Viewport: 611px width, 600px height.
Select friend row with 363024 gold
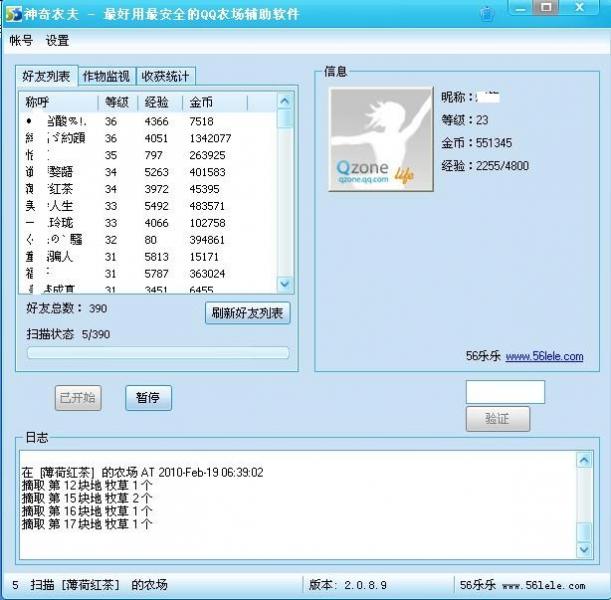(148, 274)
